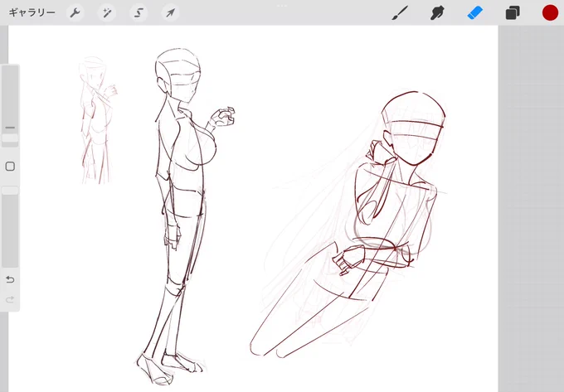Redo the last undone stroke
This screenshot has height=392, width=564.
point(10,299)
